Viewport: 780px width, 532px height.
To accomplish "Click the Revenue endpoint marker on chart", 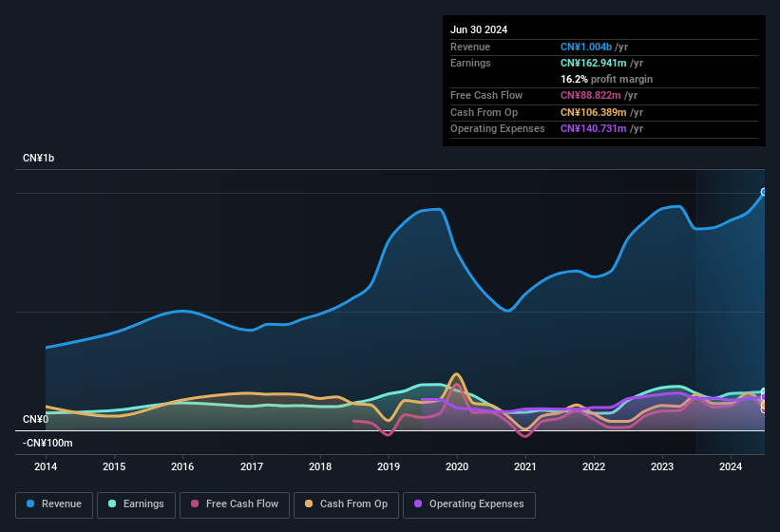I will 764,192.
